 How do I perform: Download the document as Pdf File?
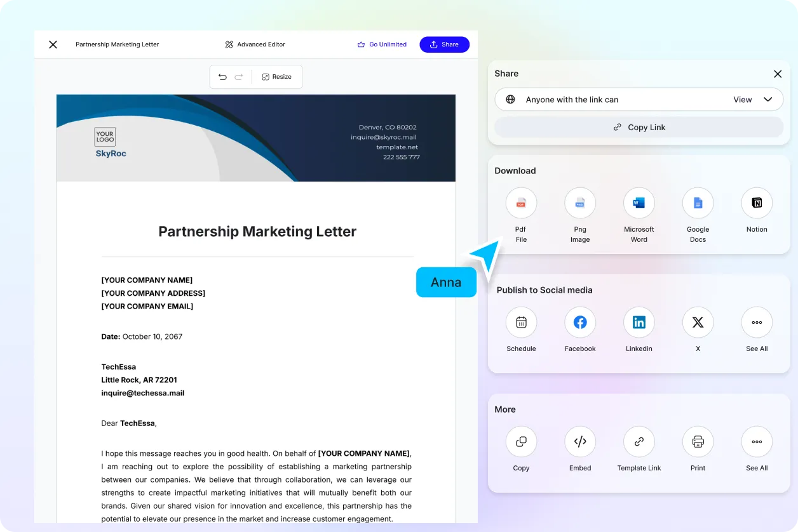(521, 203)
